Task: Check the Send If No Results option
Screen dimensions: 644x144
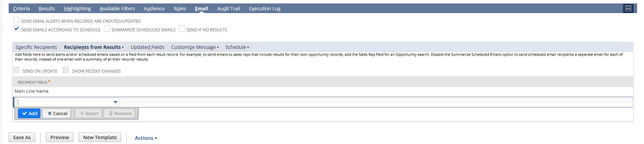Action: (182, 29)
